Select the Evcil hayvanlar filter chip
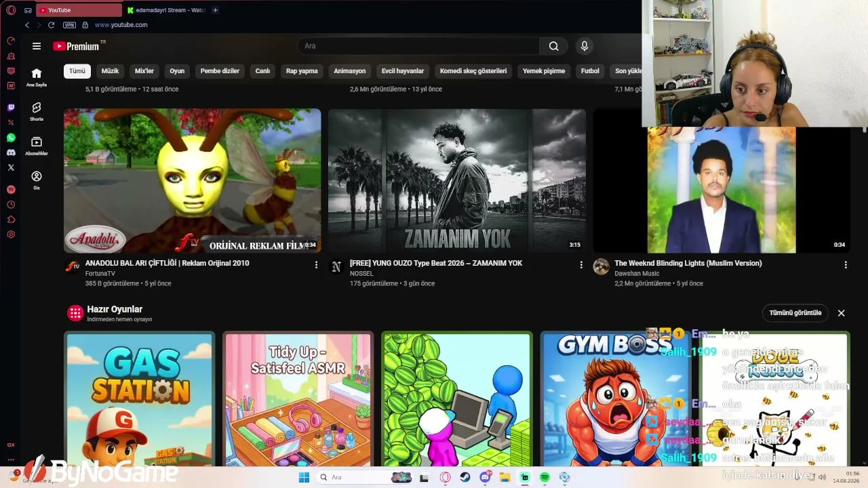This screenshot has height=488, width=868. click(x=403, y=71)
